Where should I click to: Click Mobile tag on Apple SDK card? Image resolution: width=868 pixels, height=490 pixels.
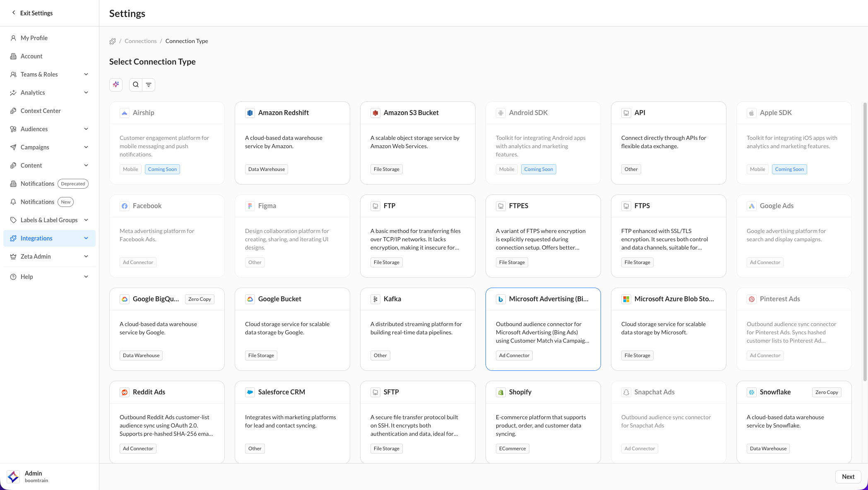click(757, 169)
